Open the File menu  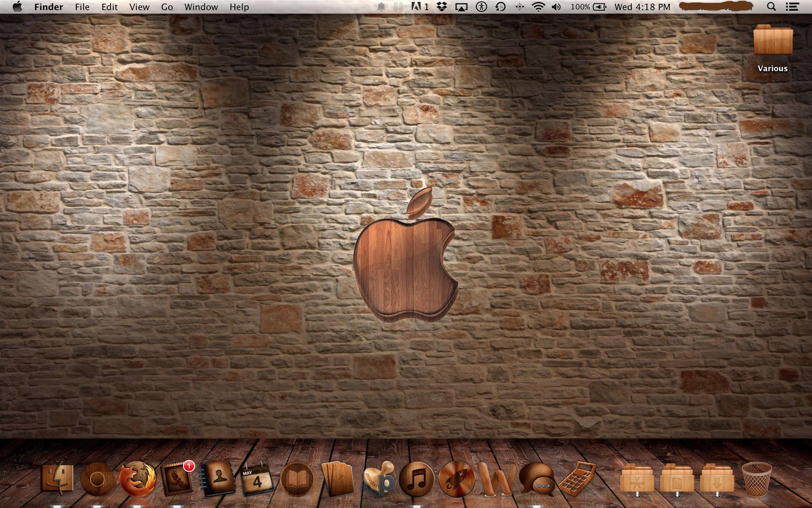point(82,7)
